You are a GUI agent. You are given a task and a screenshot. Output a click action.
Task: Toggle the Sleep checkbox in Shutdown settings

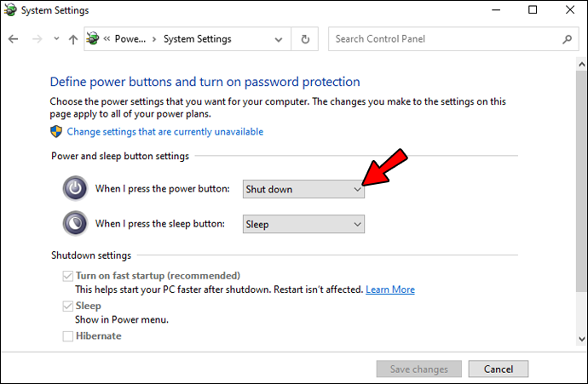68,306
